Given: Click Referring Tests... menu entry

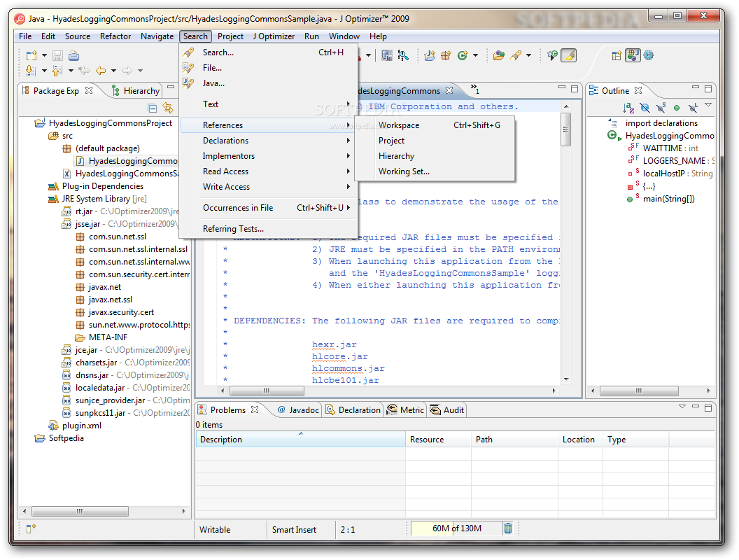Looking at the screenshot, I should pos(268,229).
